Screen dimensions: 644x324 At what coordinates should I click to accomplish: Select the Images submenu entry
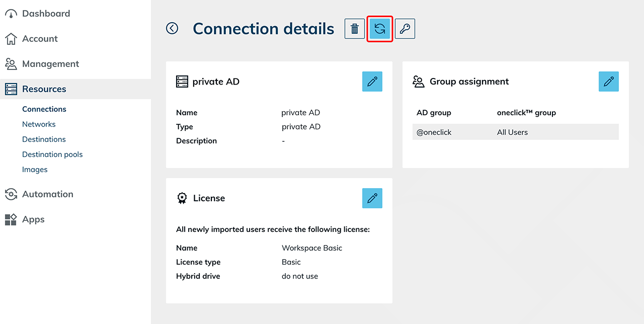coord(35,170)
